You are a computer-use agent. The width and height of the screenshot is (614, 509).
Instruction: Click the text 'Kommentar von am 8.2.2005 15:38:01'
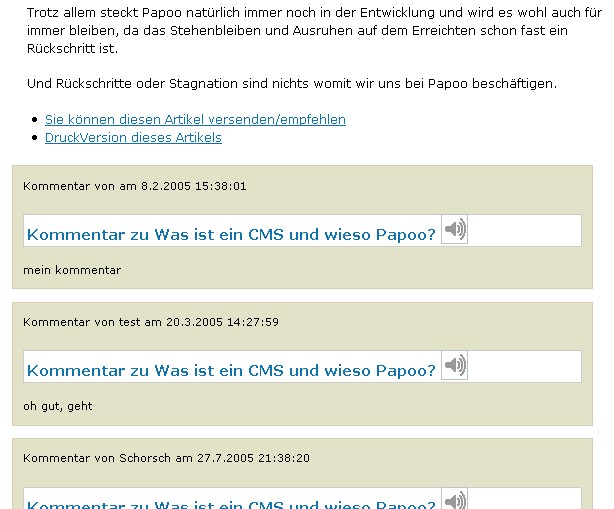click(x=135, y=186)
